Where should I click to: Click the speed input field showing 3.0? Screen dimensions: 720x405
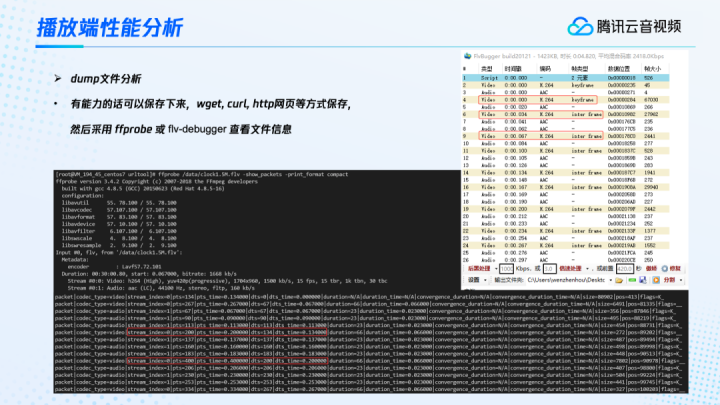pos(549,269)
